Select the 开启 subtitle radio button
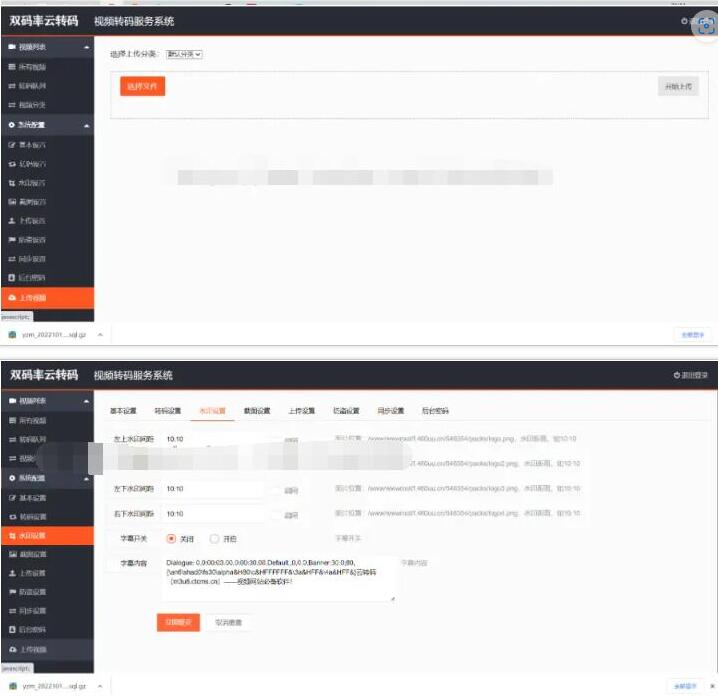718x696 pixels. click(x=214, y=538)
